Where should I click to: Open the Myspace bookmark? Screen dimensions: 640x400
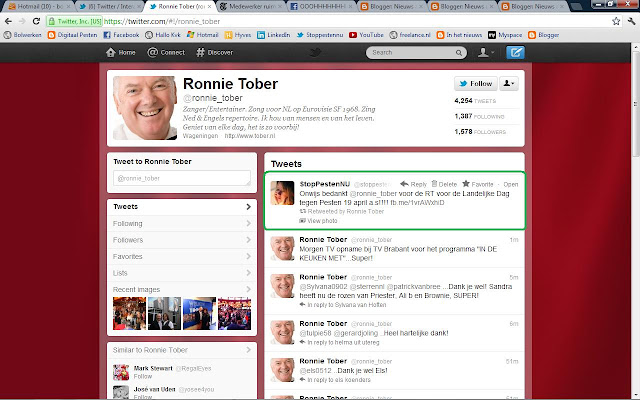[505, 35]
